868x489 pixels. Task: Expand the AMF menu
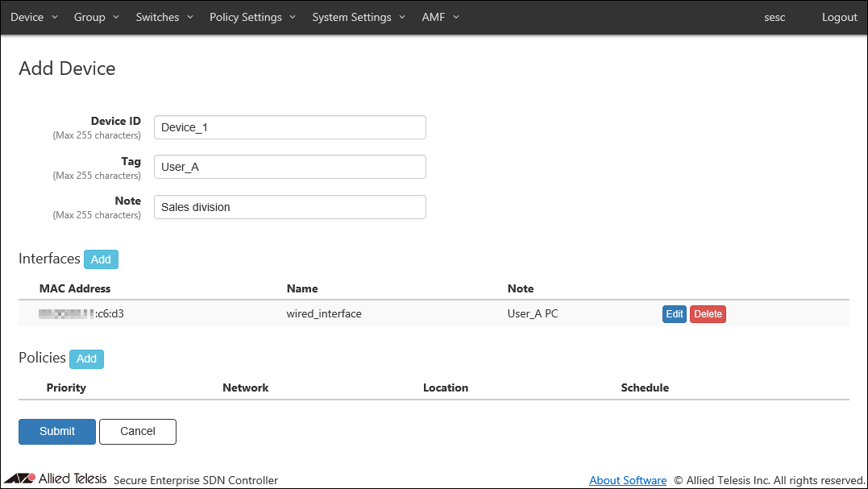[440, 17]
